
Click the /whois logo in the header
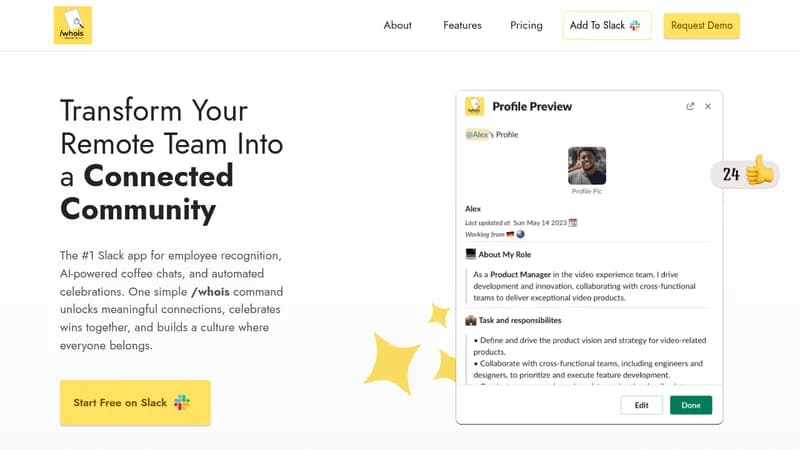point(72,25)
